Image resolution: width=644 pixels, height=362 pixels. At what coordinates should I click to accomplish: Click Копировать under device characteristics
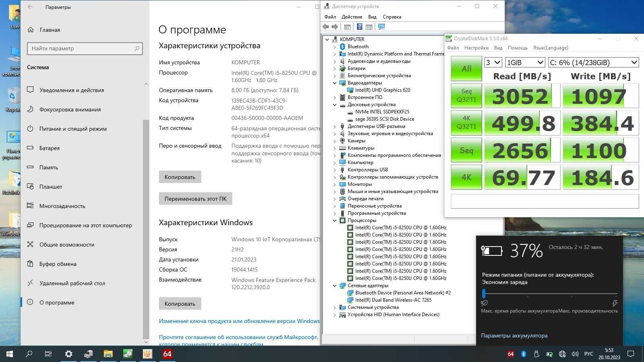180,177
